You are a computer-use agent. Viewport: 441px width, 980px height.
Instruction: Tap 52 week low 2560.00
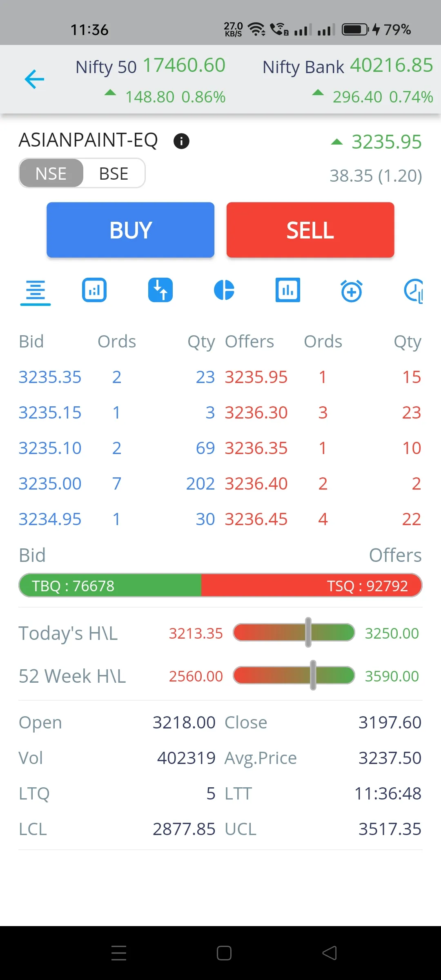tap(196, 676)
